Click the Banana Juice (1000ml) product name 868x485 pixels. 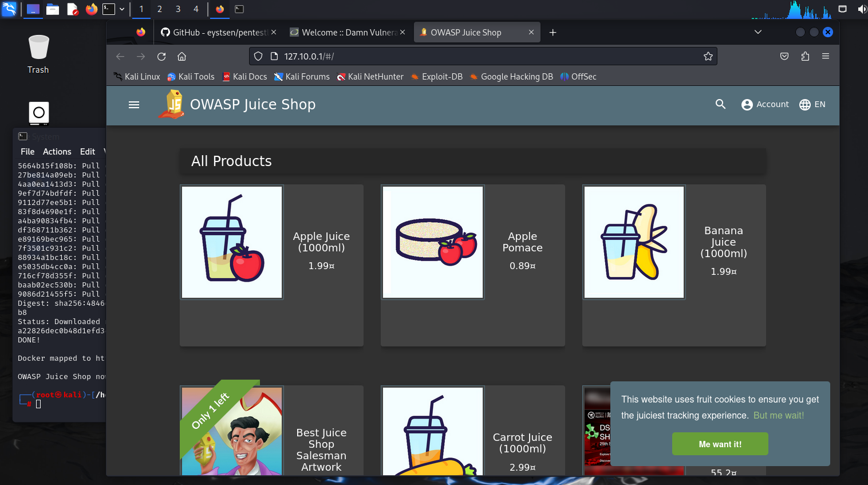click(x=724, y=242)
